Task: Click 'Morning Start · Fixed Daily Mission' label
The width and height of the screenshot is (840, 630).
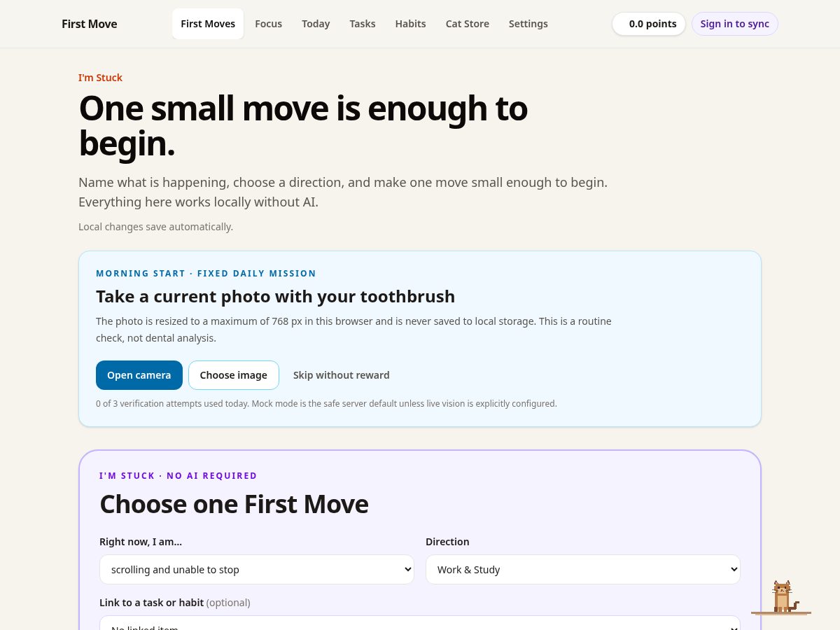Action: 206,273
